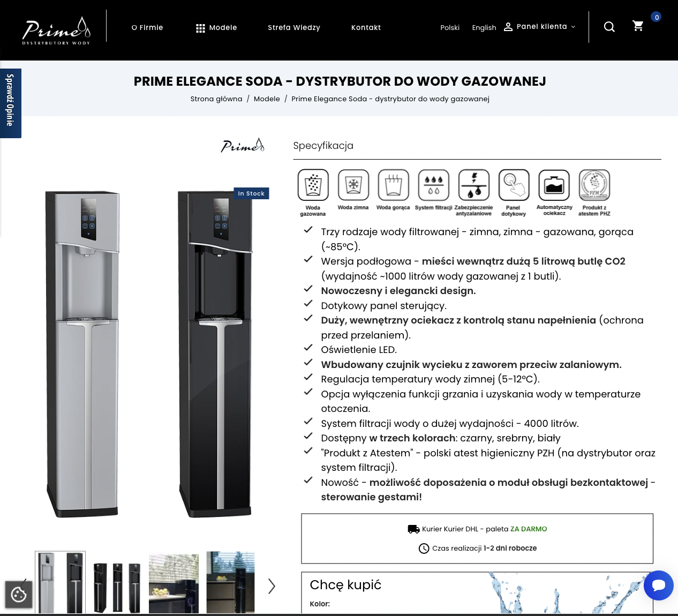The image size is (678, 616).
Task: Open the Modele menu
Action: pos(216,28)
